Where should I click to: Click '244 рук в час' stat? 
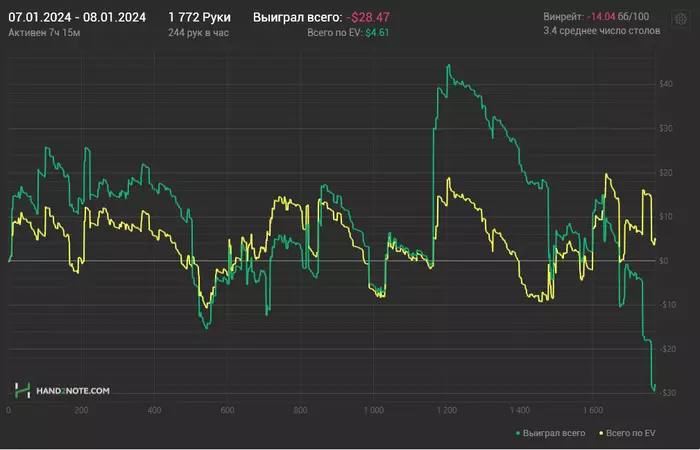198,33
